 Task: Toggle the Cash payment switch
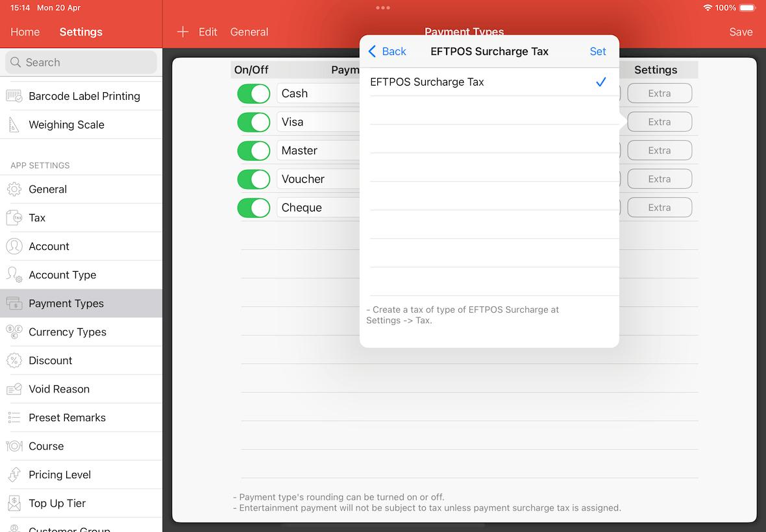254,93
